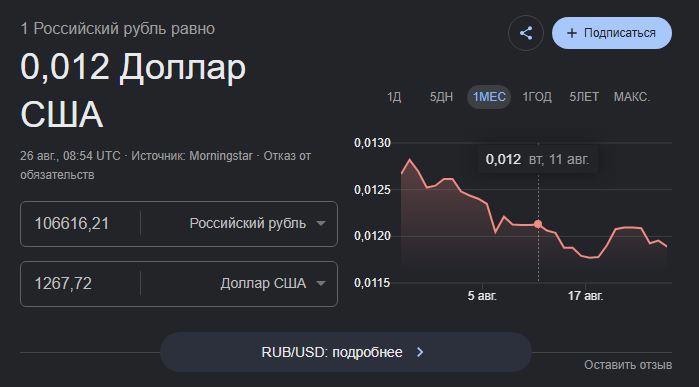Click the Подписаться button
Image resolution: width=699 pixels, height=387 pixels.
612,33
